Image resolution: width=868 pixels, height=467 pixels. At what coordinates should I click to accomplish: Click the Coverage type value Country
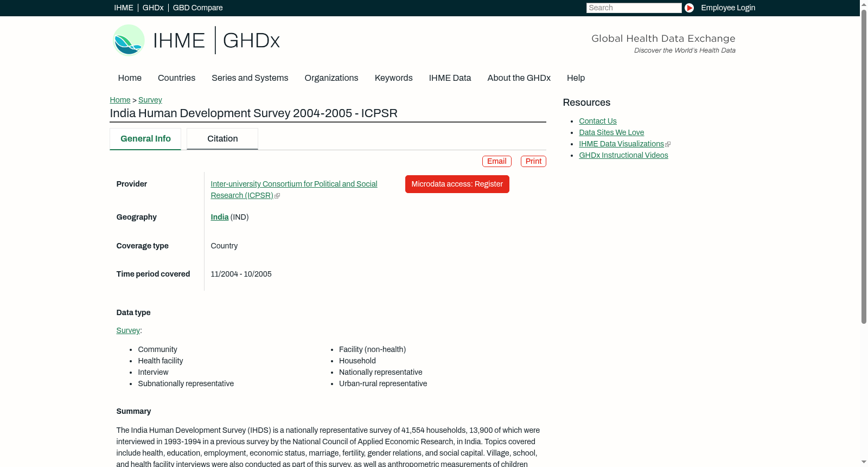[x=224, y=246]
